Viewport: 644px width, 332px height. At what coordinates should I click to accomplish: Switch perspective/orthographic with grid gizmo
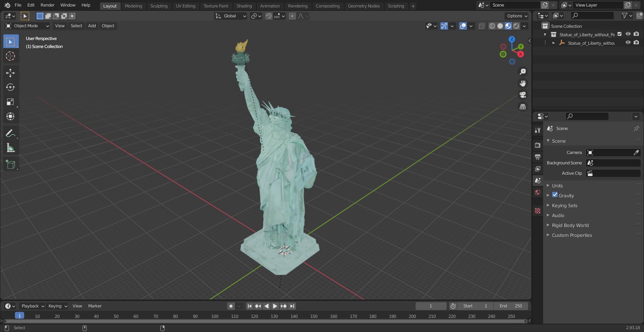coord(522,107)
